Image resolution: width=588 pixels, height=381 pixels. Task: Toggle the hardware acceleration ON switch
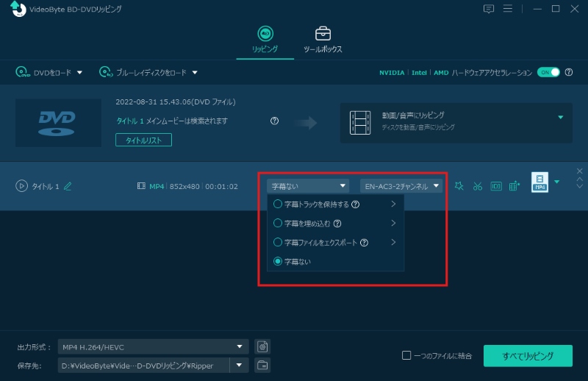(548, 72)
